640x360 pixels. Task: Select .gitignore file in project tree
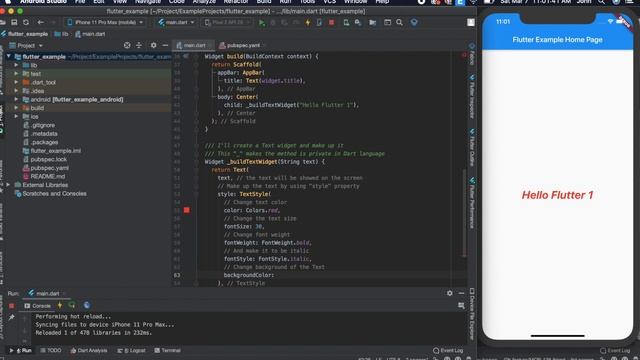pyautogui.click(x=42, y=125)
